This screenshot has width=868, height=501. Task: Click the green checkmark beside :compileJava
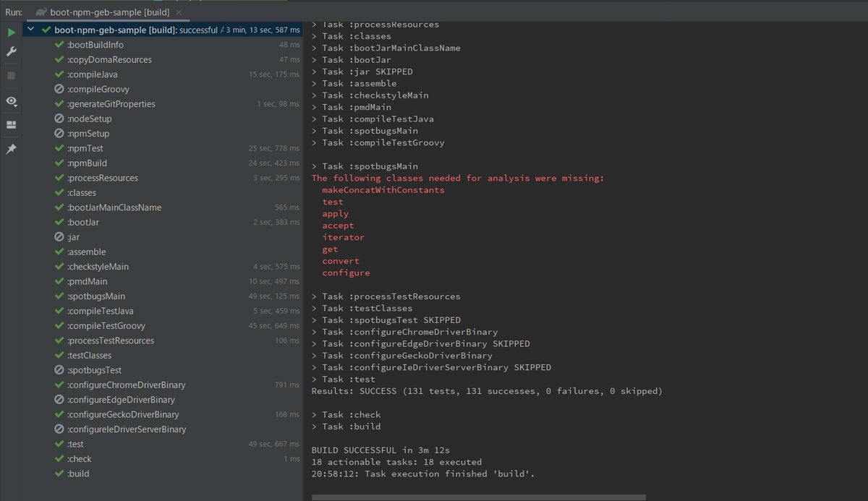click(60, 74)
